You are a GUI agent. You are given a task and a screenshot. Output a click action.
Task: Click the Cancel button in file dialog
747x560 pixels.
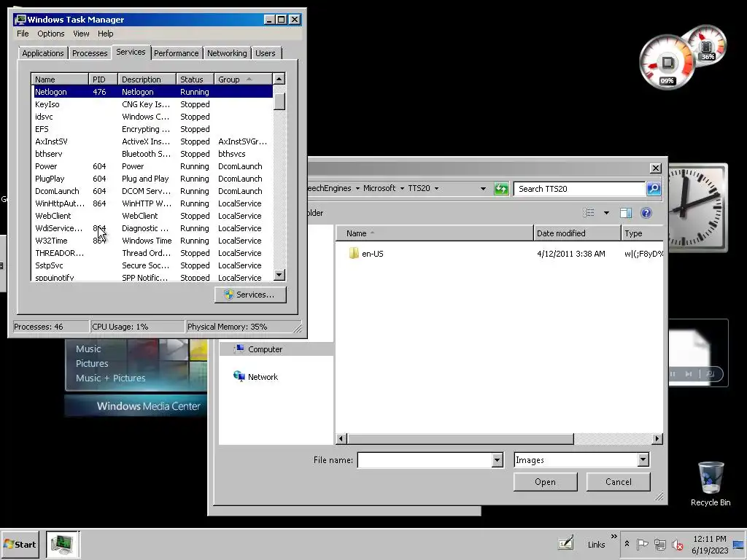click(619, 482)
